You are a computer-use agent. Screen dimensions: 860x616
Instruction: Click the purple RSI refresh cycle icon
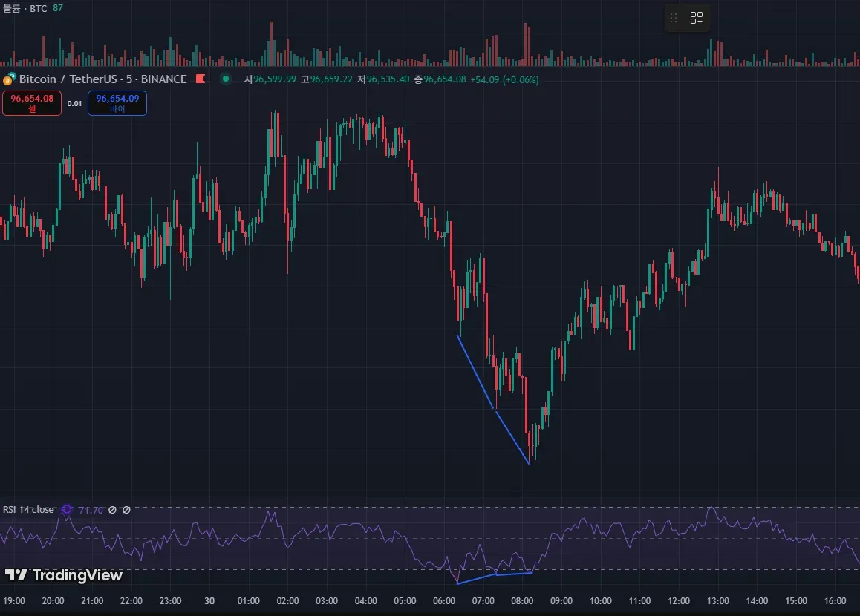(x=67, y=510)
